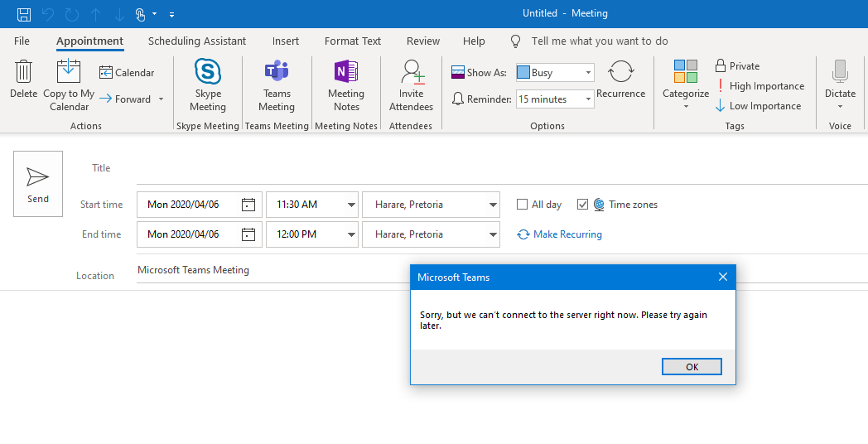The image size is (868, 444).
Task: Set Low Importance tag
Action: pyautogui.click(x=758, y=106)
